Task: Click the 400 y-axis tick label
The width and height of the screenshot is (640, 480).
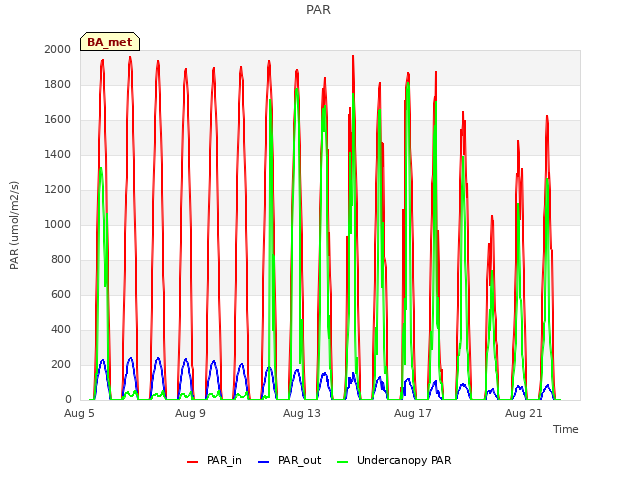Action: [x=61, y=329]
